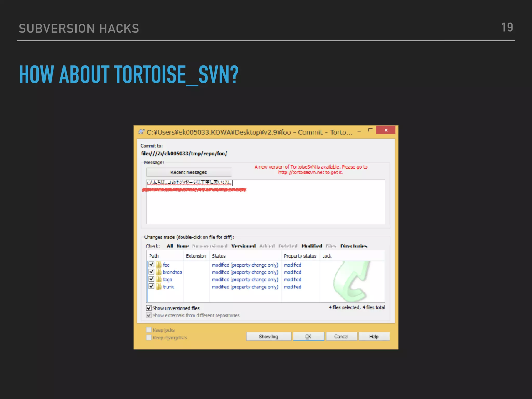Image resolution: width=532 pixels, height=399 pixels.
Task: Close the commit dialog window
Action: click(x=386, y=130)
